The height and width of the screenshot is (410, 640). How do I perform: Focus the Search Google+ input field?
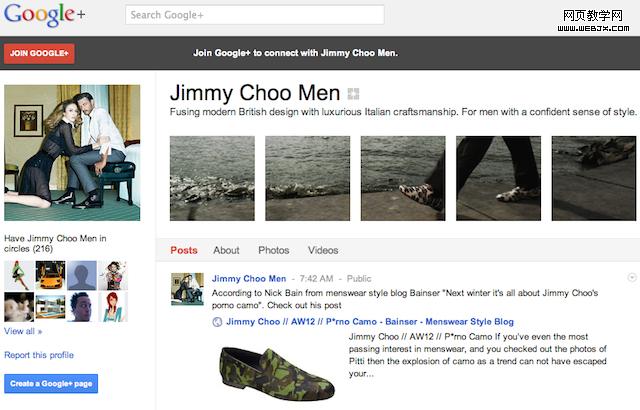pyautogui.click(x=255, y=15)
